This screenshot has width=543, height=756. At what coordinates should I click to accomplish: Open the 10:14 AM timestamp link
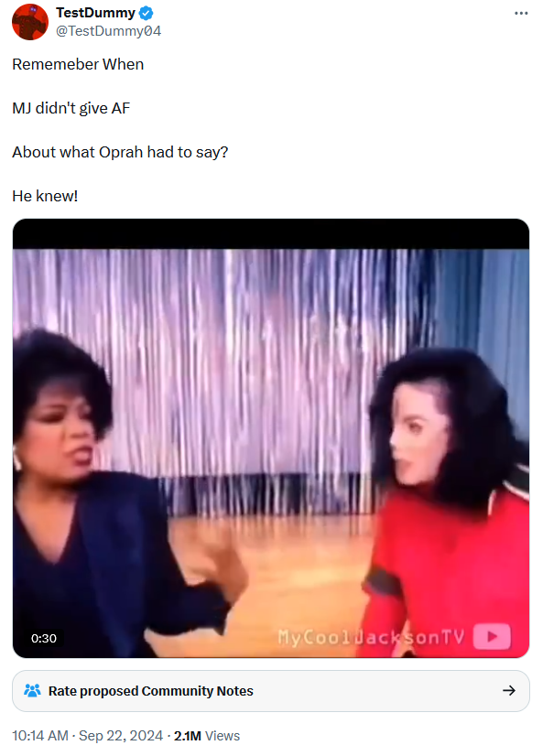pyautogui.click(x=40, y=736)
